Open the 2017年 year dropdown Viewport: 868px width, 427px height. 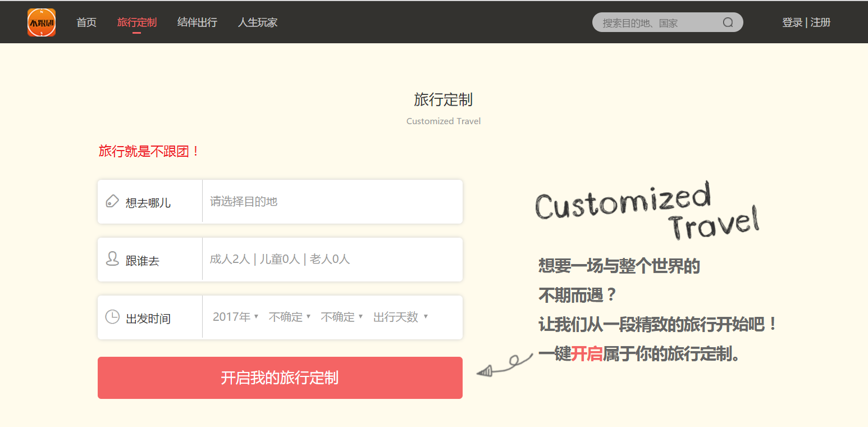pos(235,317)
